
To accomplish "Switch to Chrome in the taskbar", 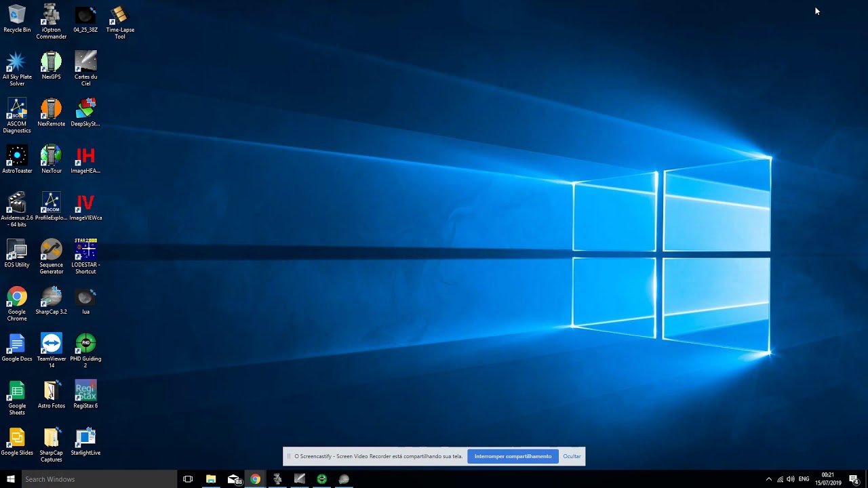I will coord(255,479).
